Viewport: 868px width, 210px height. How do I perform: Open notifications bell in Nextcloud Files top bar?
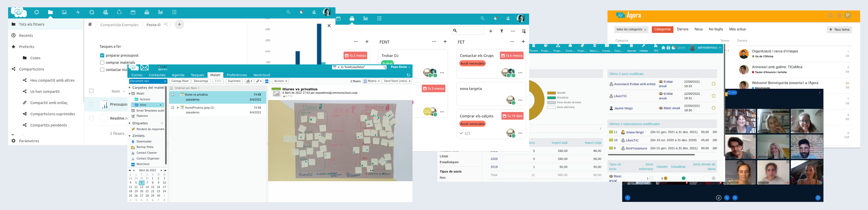click(301, 12)
